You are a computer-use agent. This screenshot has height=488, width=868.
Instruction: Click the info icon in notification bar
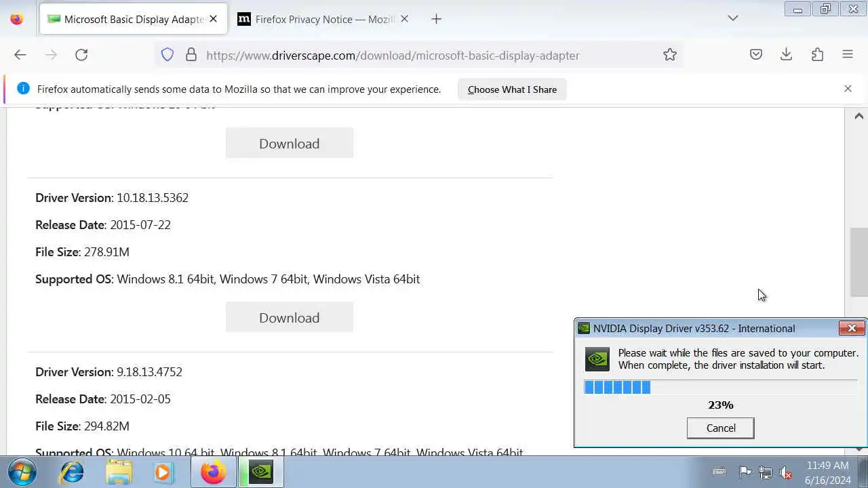(x=23, y=89)
